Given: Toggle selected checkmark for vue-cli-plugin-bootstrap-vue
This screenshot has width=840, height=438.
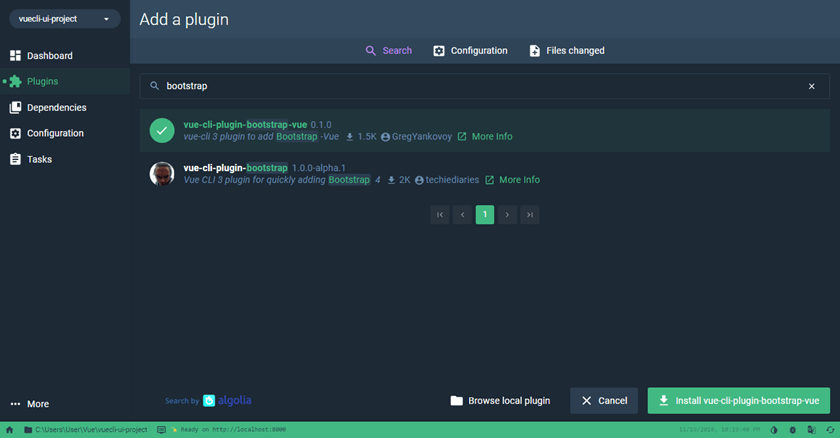Looking at the screenshot, I should [x=162, y=131].
